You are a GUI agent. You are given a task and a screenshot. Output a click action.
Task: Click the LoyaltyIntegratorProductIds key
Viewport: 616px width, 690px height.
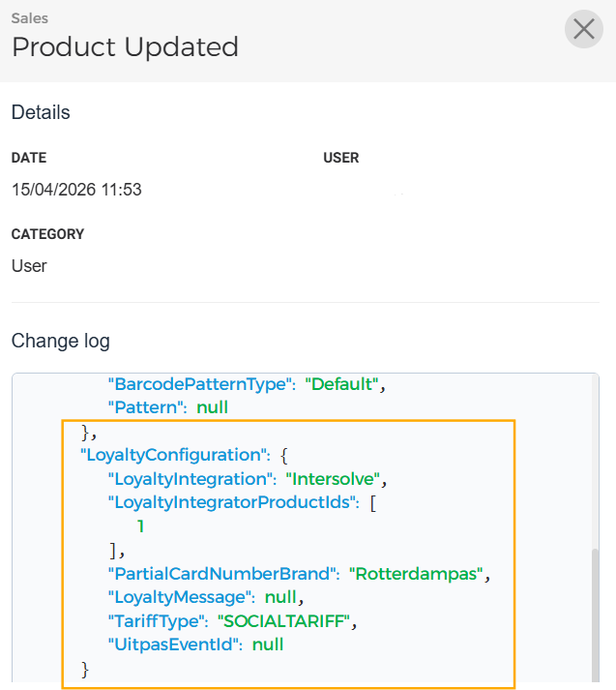[x=233, y=502]
